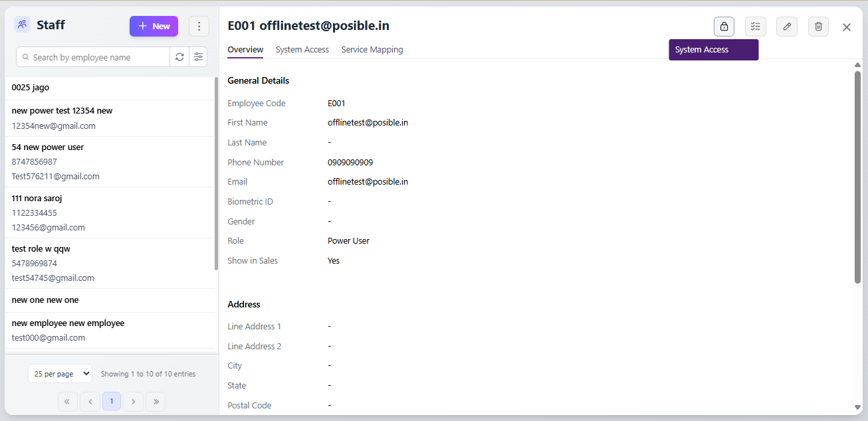Screen dimensions: 868x421
Task: Refresh the staff list
Action: (x=179, y=57)
